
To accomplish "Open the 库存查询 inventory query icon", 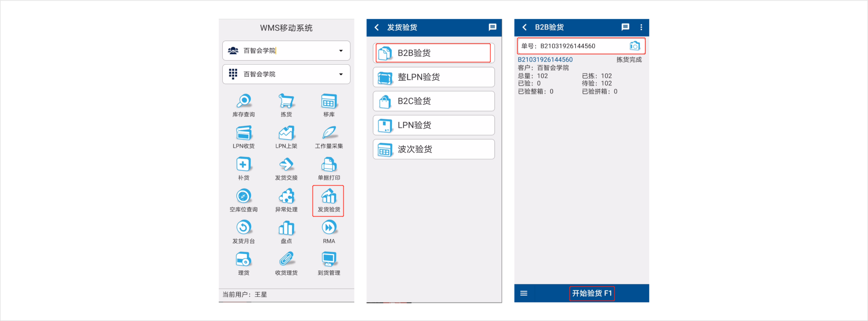I will point(244,102).
